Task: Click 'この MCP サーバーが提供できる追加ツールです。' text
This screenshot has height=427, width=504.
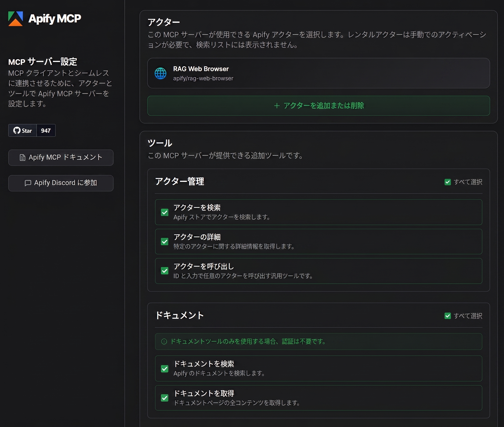Action: pyautogui.click(x=225, y=155)
